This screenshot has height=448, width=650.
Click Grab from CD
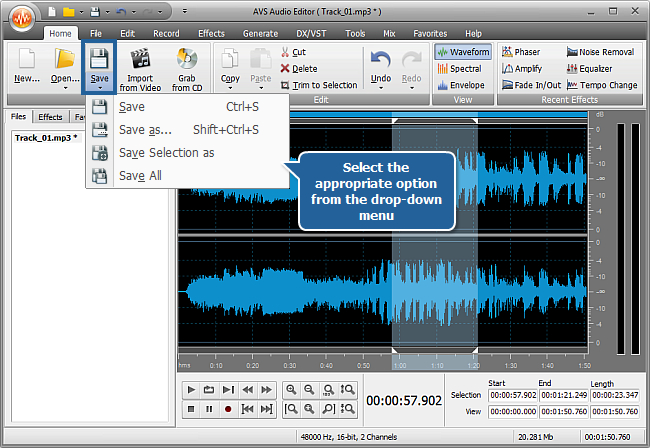(187, 69)
